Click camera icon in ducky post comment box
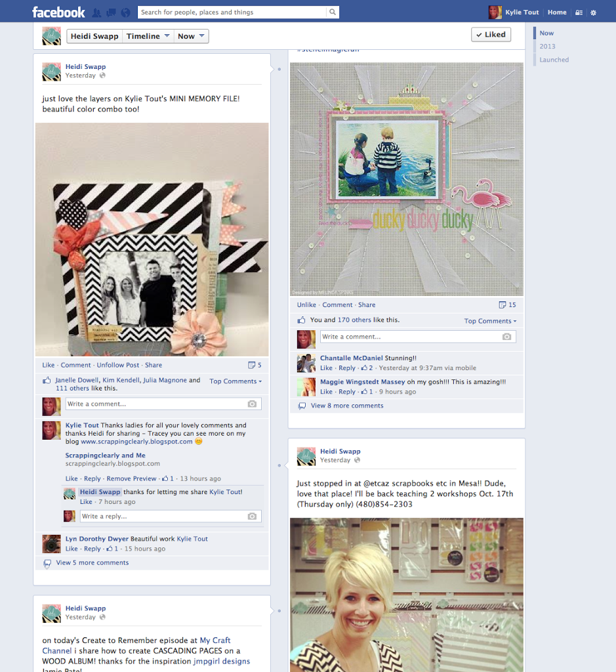 (506, 337)
